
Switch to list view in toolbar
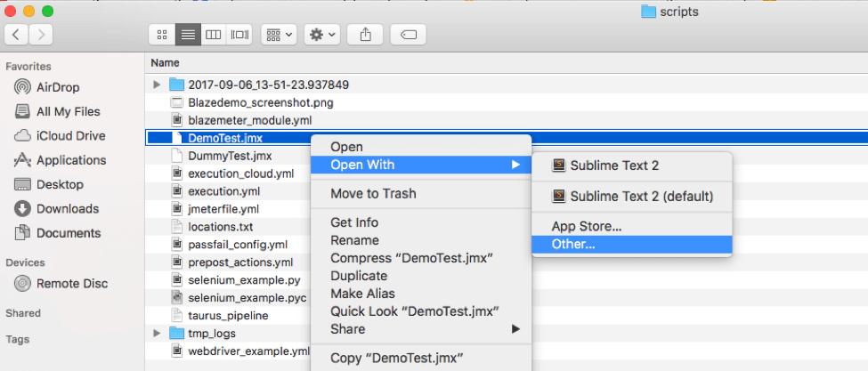(x=188, y=35)
